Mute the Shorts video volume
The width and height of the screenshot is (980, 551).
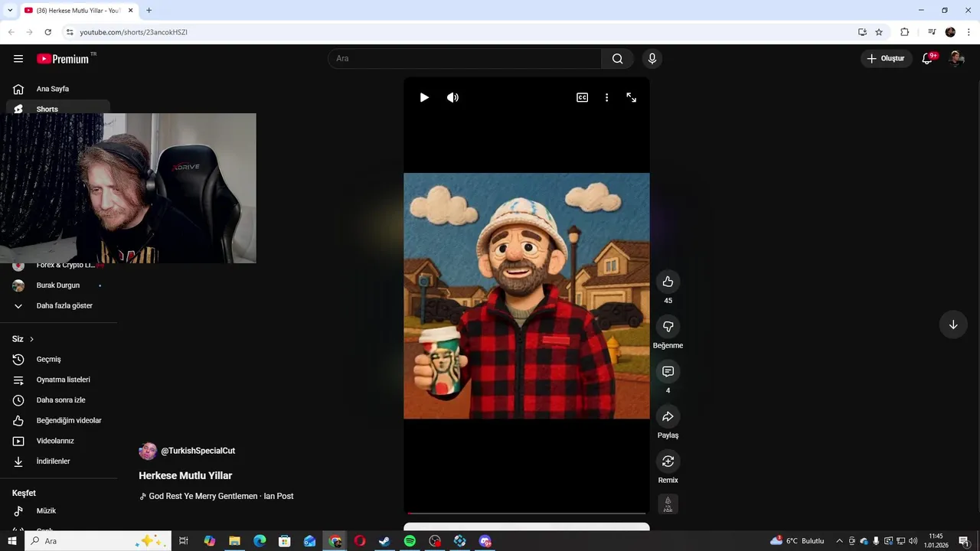(452, 98)
